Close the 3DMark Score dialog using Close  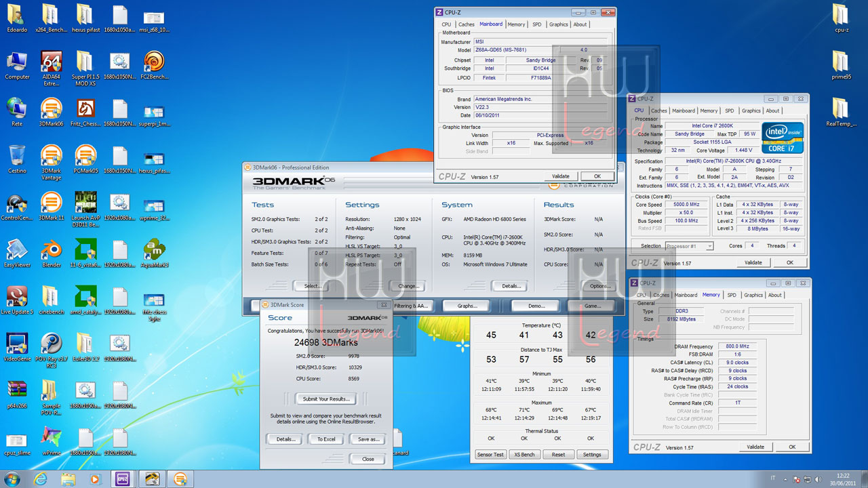point(368,459)
